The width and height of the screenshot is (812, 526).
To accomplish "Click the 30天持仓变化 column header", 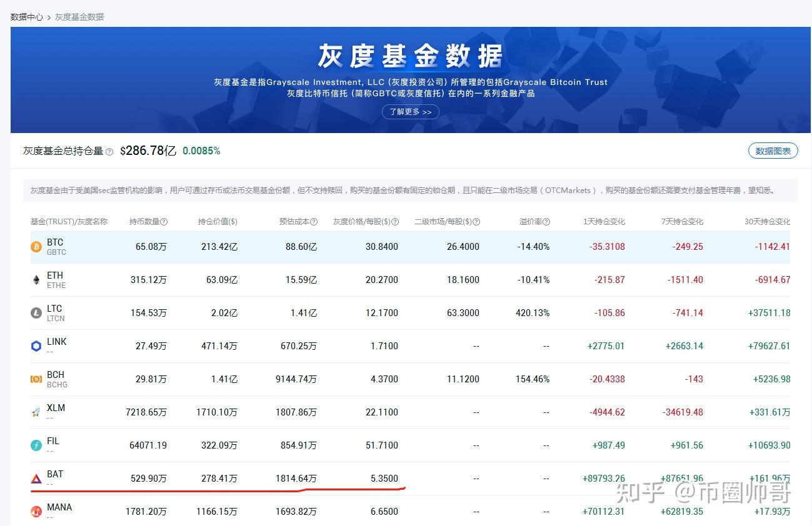I will coord(767,222).
